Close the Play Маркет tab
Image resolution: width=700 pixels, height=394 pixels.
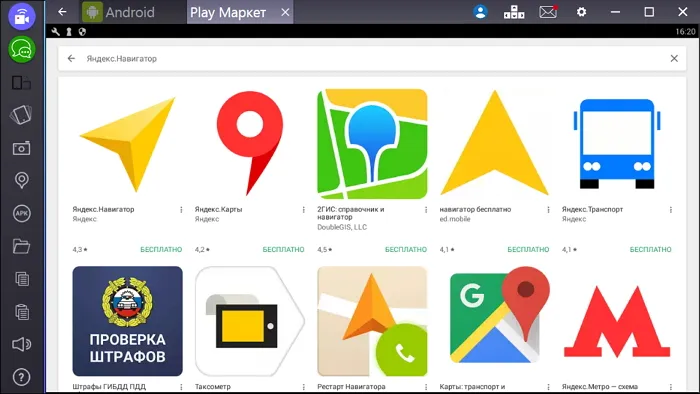click(285, 12)
